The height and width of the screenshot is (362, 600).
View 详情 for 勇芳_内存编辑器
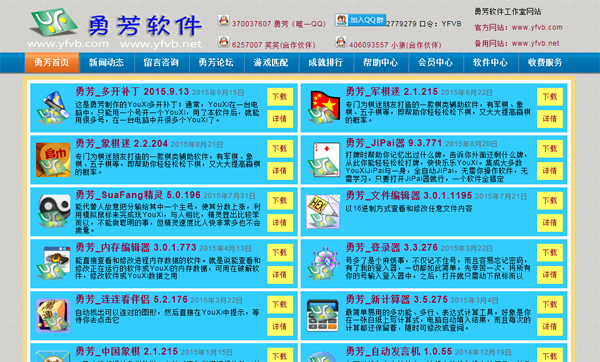pos(280,275)
